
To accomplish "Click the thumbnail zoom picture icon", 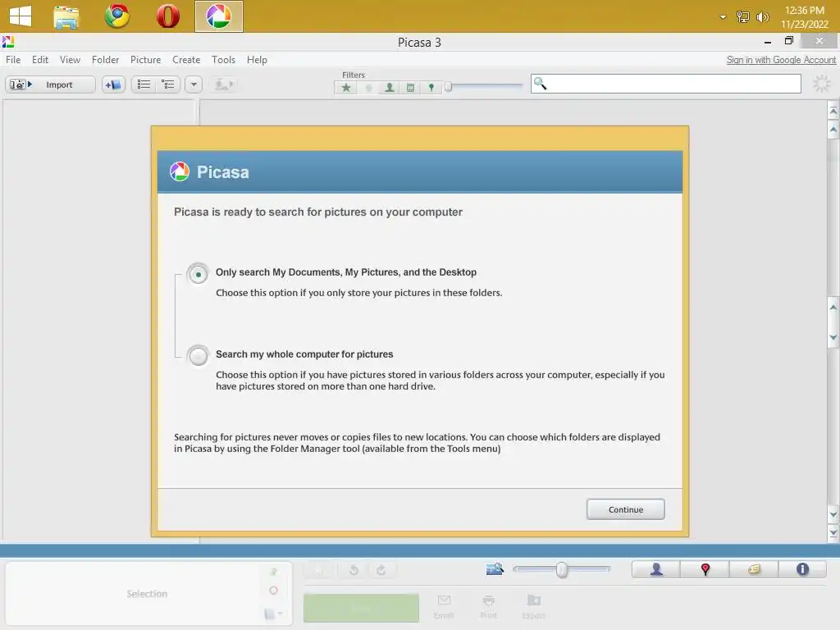I will [495, 569].
